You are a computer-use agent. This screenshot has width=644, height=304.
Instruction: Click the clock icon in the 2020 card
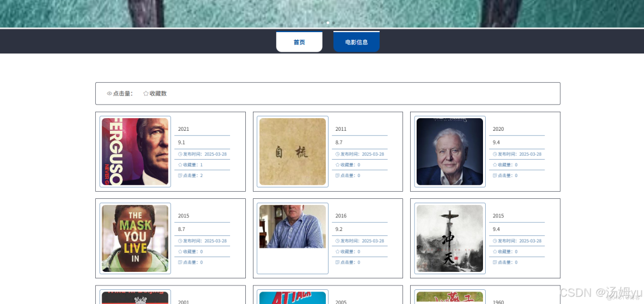(x=495, y=154)
